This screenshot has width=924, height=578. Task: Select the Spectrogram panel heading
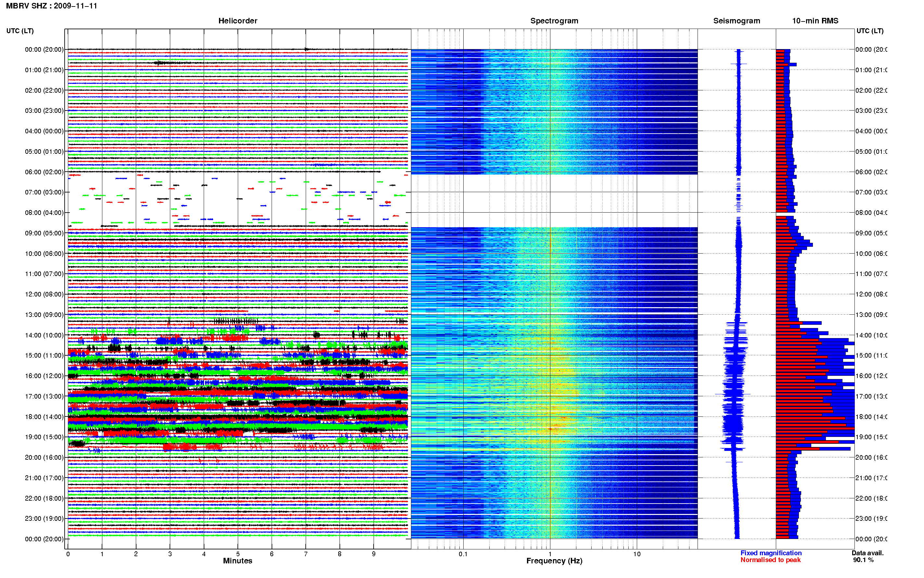[x=554, y=21]
